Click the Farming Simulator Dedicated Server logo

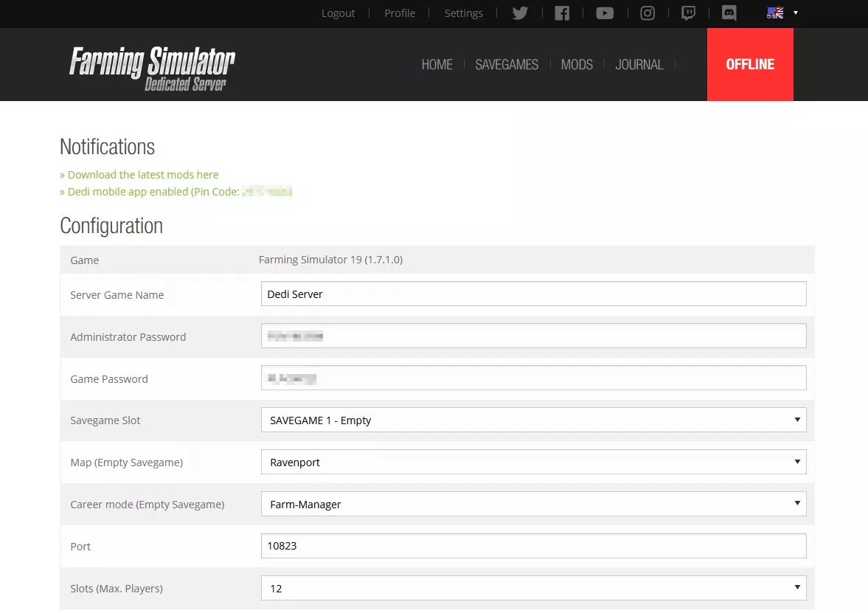coord(152,68)
